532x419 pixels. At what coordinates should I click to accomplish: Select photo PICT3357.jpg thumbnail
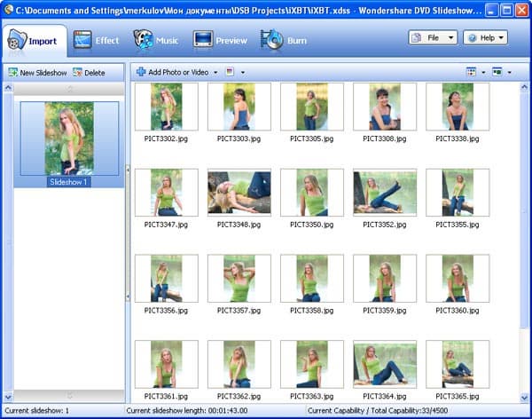239,279
